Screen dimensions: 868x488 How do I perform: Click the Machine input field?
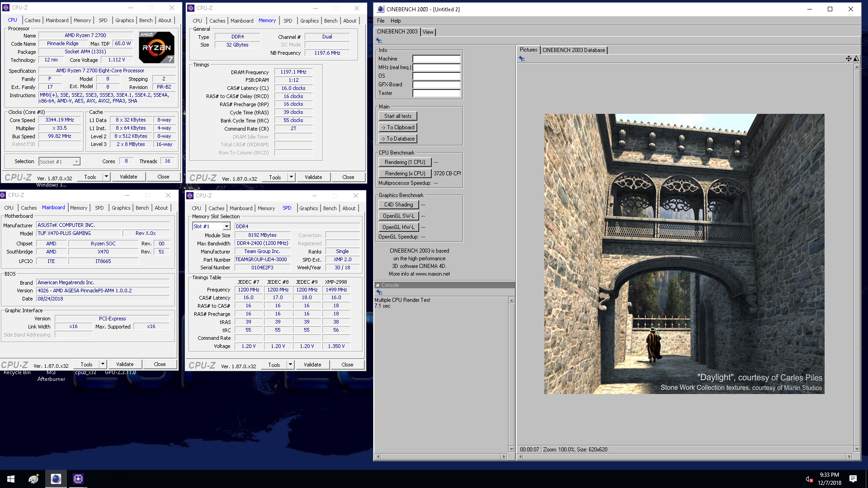pyautogui.click(x=436, y=59)
